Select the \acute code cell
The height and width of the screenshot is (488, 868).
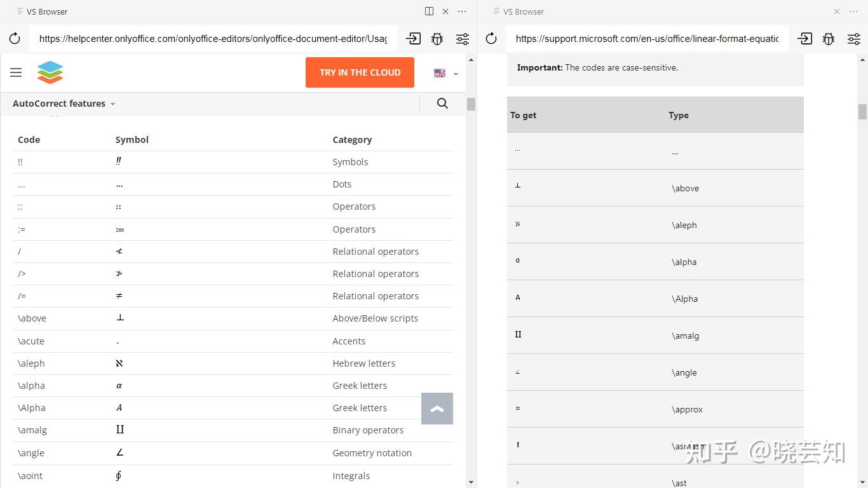pos(31,341)
